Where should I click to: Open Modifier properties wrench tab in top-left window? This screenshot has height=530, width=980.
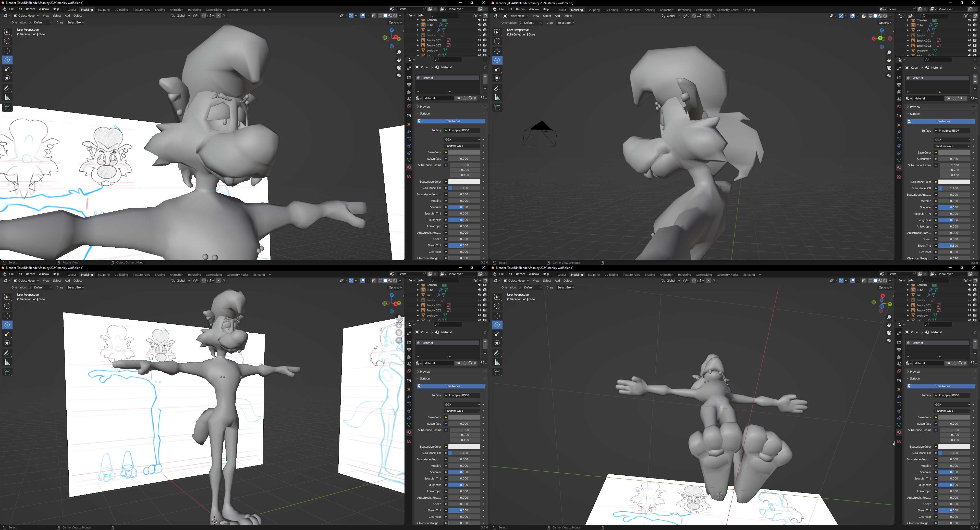click(x=409, y=132)
